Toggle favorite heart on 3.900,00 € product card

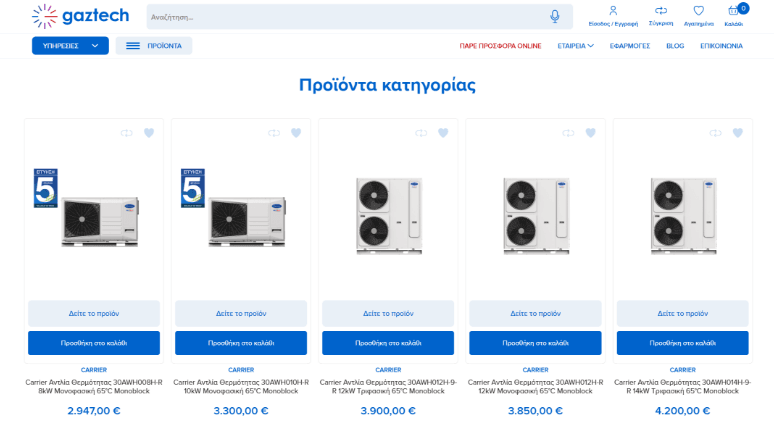tap(443, 133)
